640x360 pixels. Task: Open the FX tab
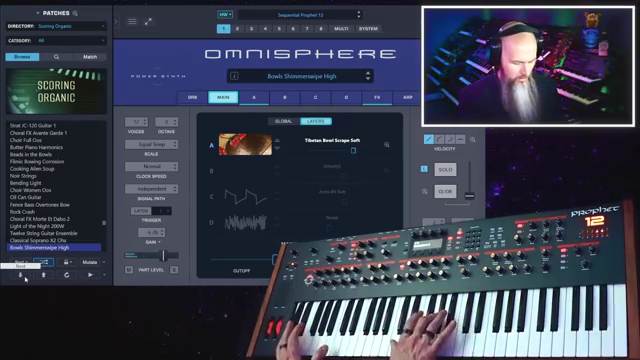[x=377, y=98]
